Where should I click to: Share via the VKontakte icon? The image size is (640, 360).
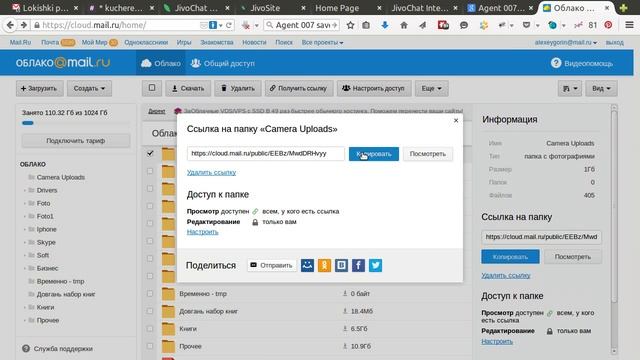tap(342, 265)
